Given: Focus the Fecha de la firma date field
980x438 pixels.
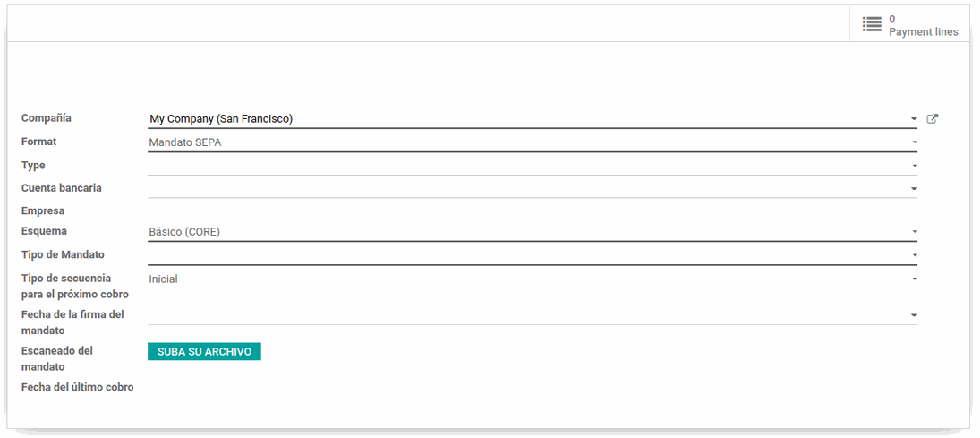Looking at the screenshot, I should (526, 314).
